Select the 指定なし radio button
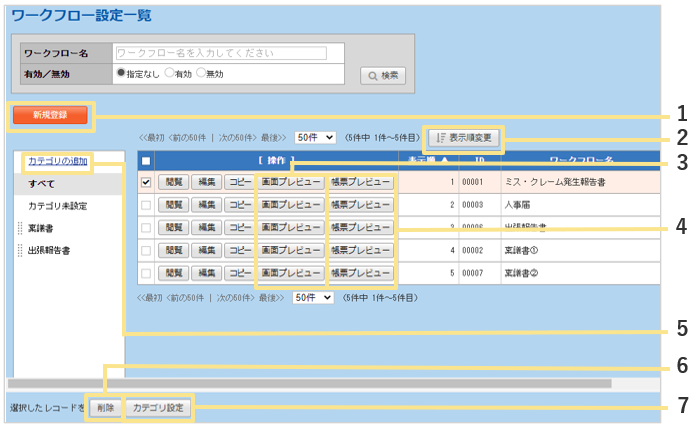The width and height of the screenshot is (696, 430). (122, 73)
